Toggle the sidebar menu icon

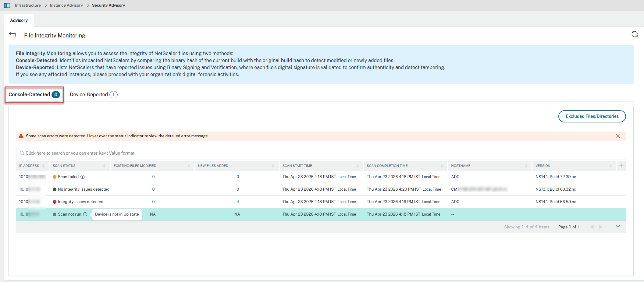(7, 5)
